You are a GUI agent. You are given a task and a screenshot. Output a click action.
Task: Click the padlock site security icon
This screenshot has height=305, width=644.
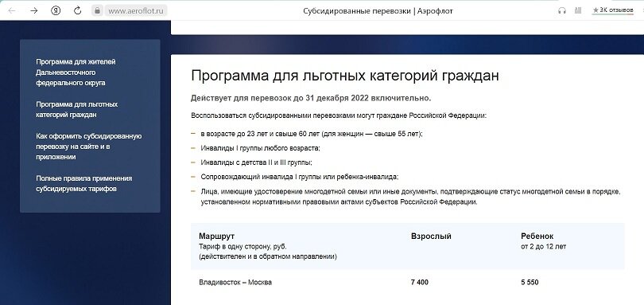pyautogui.click(x=97, y=10)
